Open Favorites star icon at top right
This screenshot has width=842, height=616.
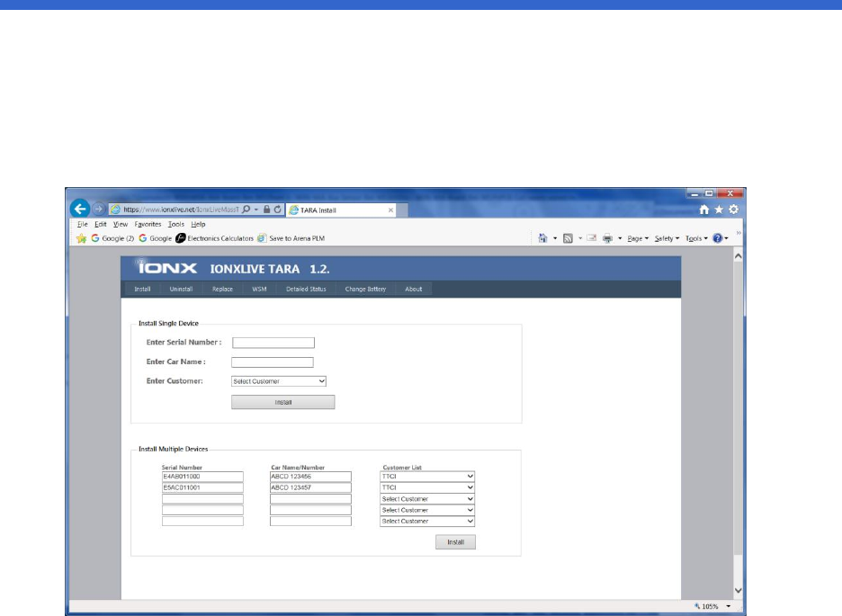(719, 210)
